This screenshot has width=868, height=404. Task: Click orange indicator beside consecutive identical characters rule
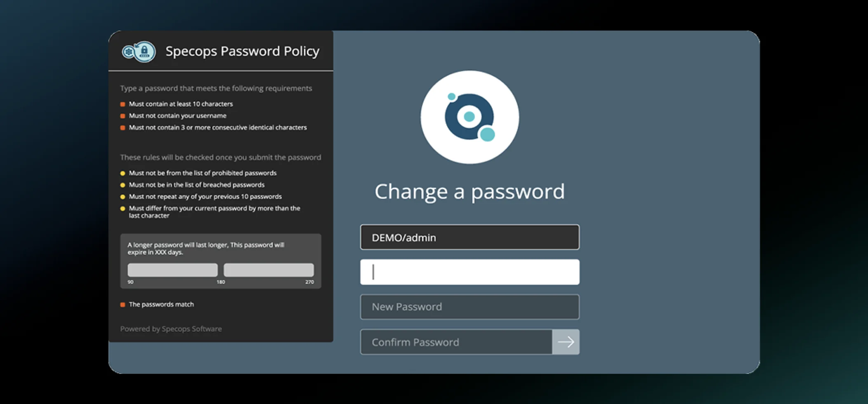[123, 128]
